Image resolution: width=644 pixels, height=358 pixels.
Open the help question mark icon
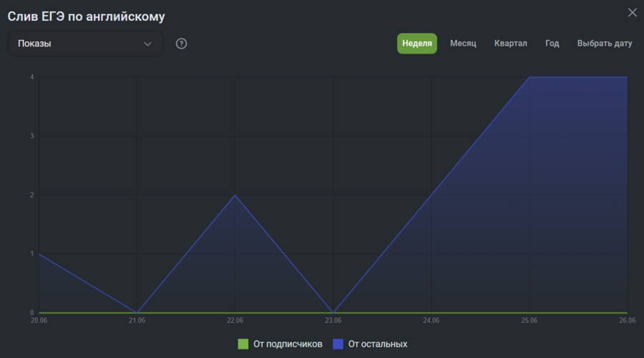181,44
